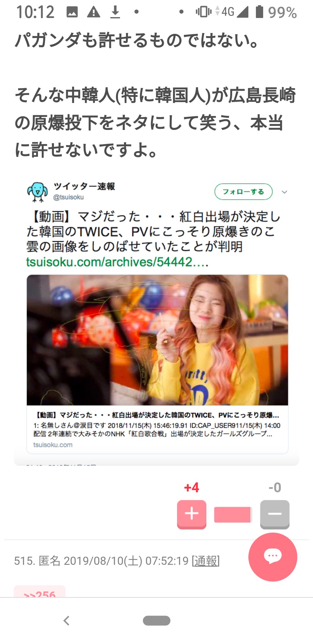Open the warning triangle notification icon
Viewport: 313px width, 644px height.
pos(94,12)
